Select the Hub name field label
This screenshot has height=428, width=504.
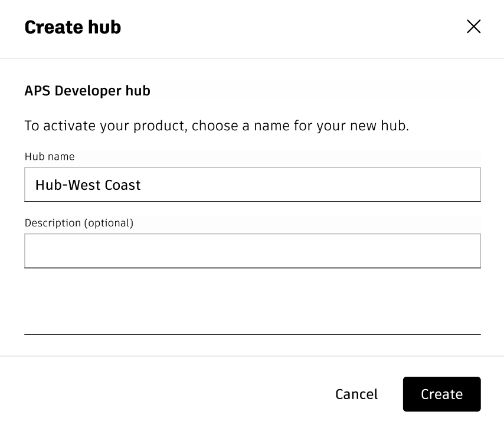[50, 157]
